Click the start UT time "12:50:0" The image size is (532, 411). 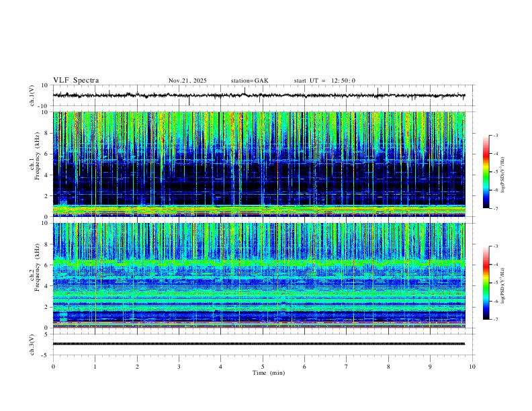click(343, 81)
